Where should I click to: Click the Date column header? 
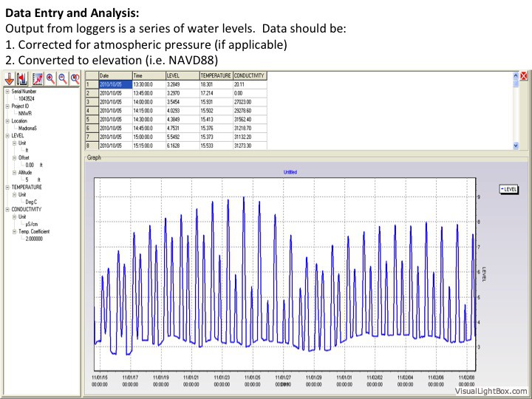[114, 75]
